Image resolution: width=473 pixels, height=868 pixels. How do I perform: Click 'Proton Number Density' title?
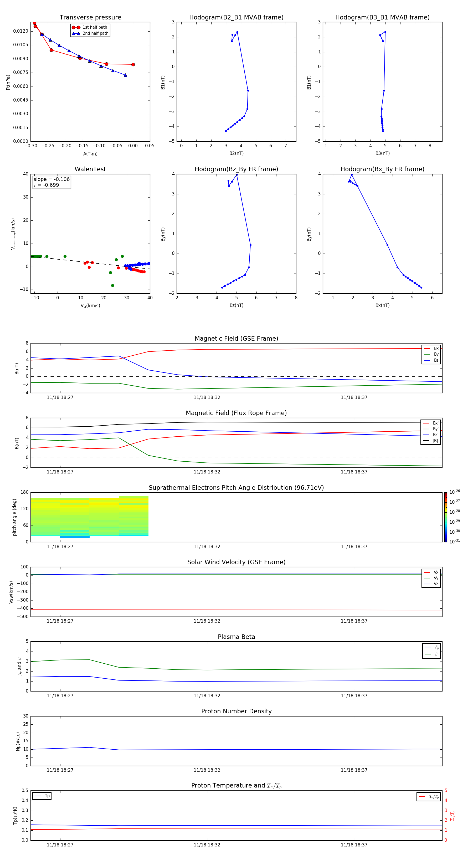(x=236, y=711)
